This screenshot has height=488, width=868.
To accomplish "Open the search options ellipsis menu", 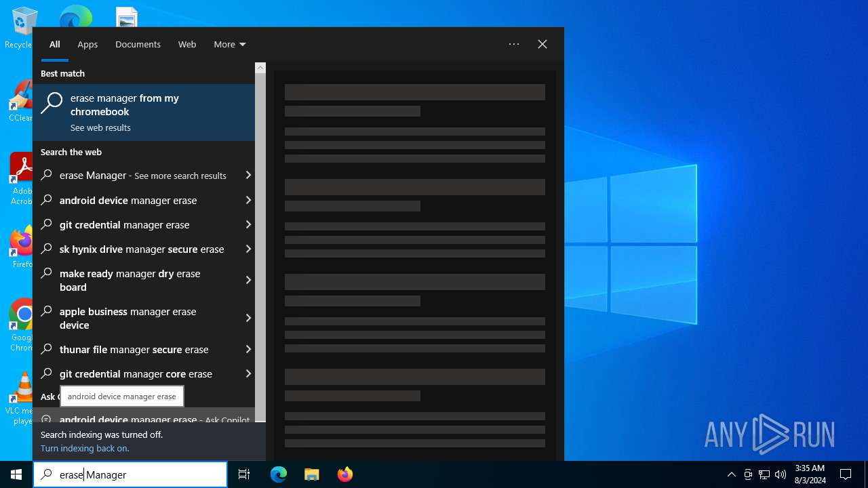I will pyautogui.click(x=514, y=44).
